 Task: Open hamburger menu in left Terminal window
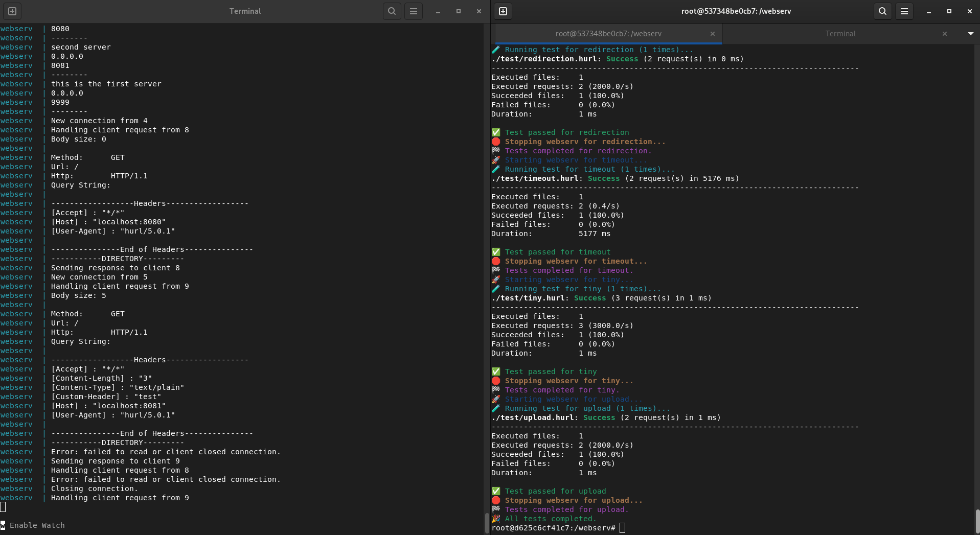(414, 11)
